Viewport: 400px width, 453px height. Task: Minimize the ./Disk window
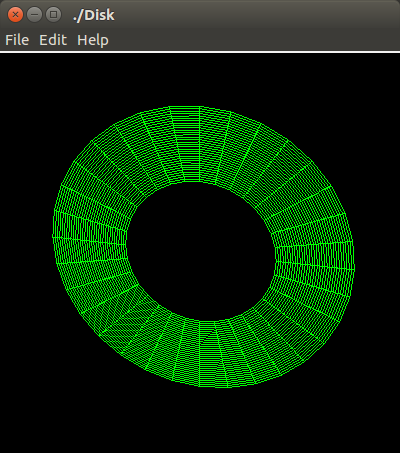pos(34,15)
